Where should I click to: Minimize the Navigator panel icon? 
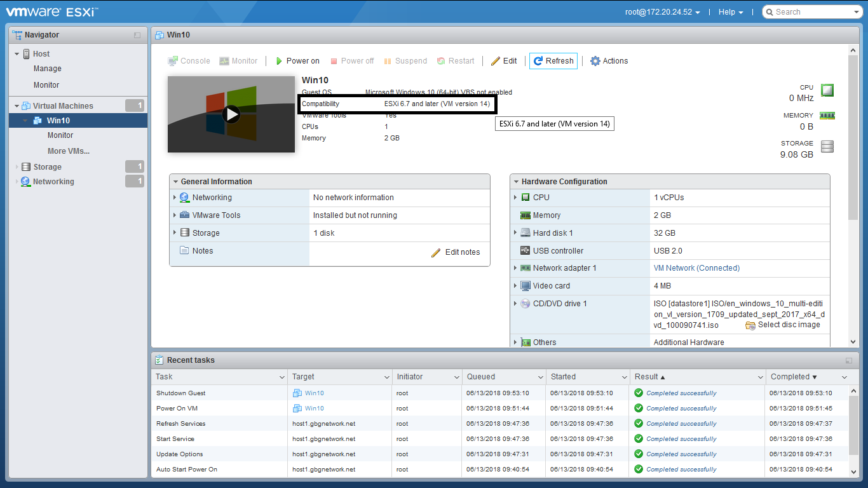click(x=137, y=36)
